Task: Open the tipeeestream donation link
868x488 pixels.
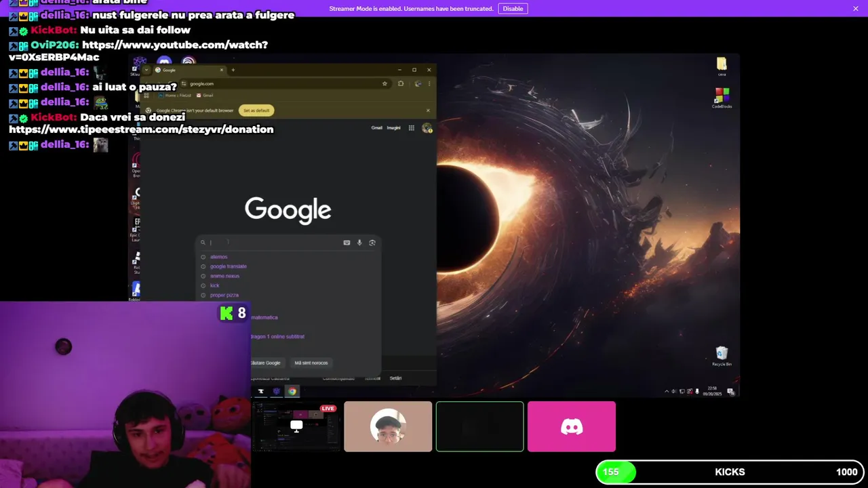Action: (x=141, y=129)
